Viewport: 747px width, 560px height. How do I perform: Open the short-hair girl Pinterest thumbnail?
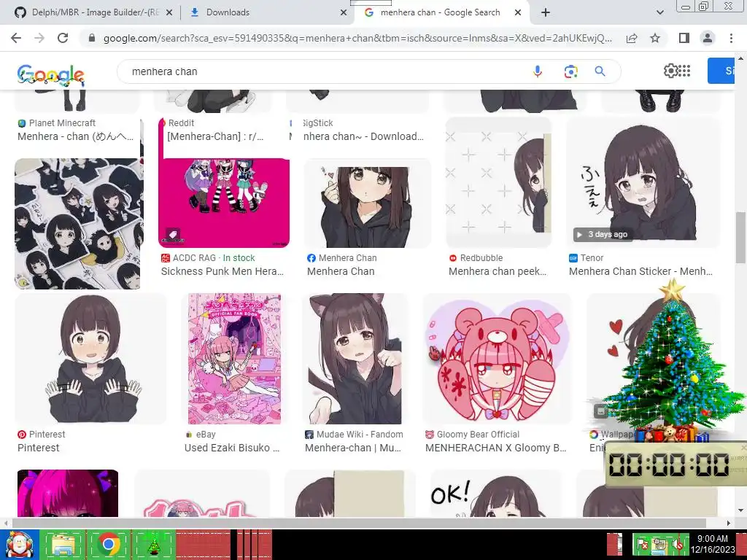pyautogui.click(x=90, y=359)
